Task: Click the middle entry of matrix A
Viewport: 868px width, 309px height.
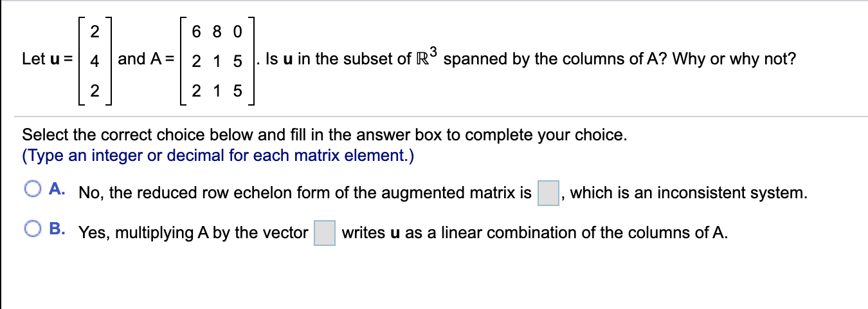Action: pyautogui.click(x=218, y=61)
